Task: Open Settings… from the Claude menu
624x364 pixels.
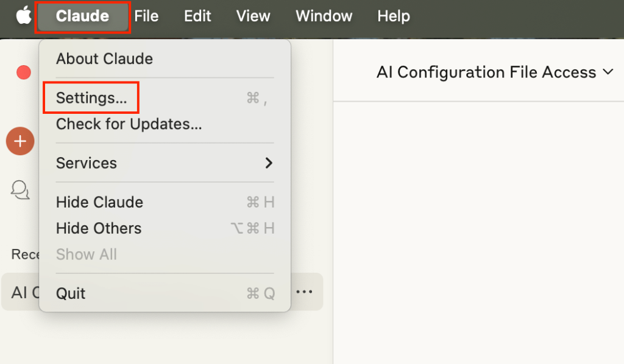Action: click(165, 98)
